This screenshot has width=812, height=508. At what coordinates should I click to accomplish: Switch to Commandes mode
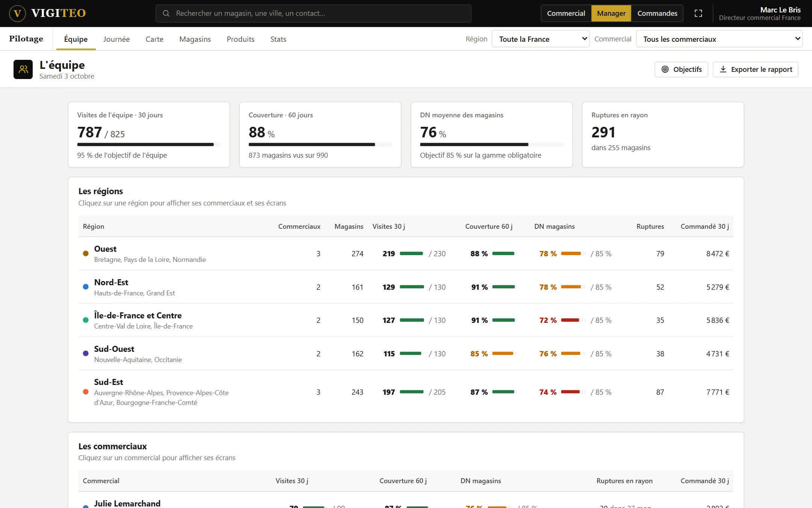[x=657, y=14]
